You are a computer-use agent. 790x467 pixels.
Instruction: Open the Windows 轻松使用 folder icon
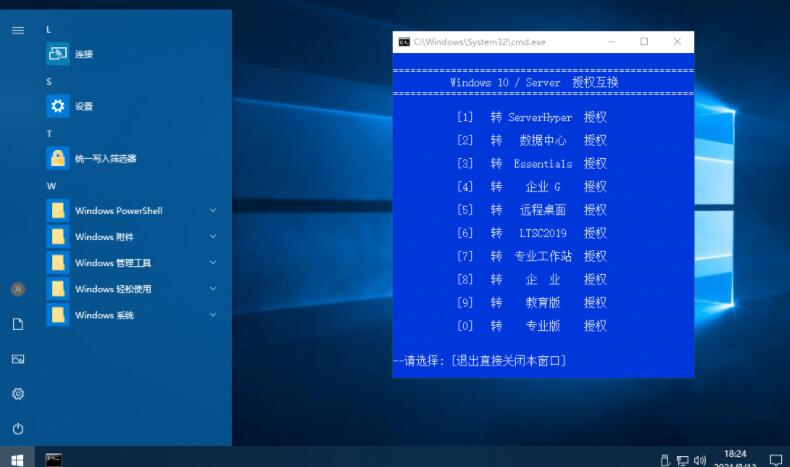point(58,289)
